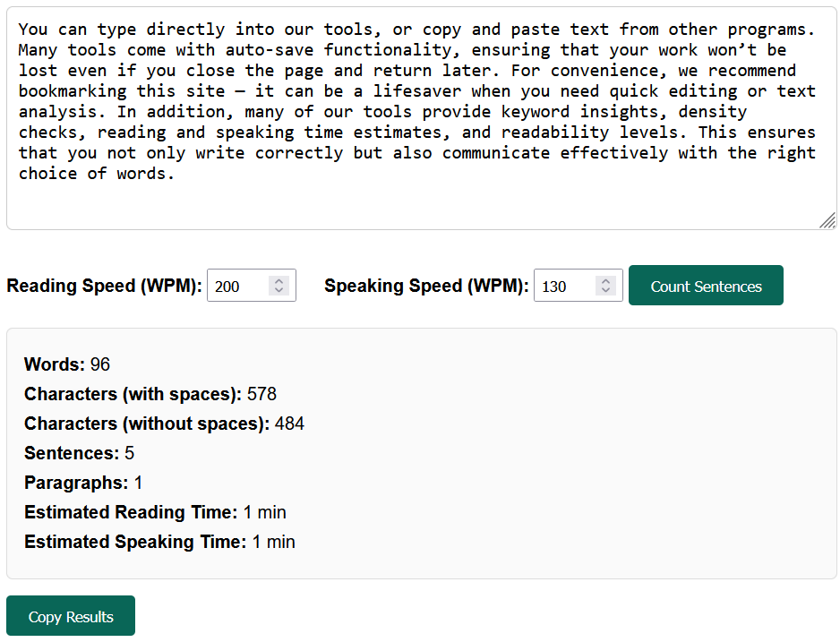Click the text area resize handle
The image size is (840, 642).
click(x=828, y=220)
